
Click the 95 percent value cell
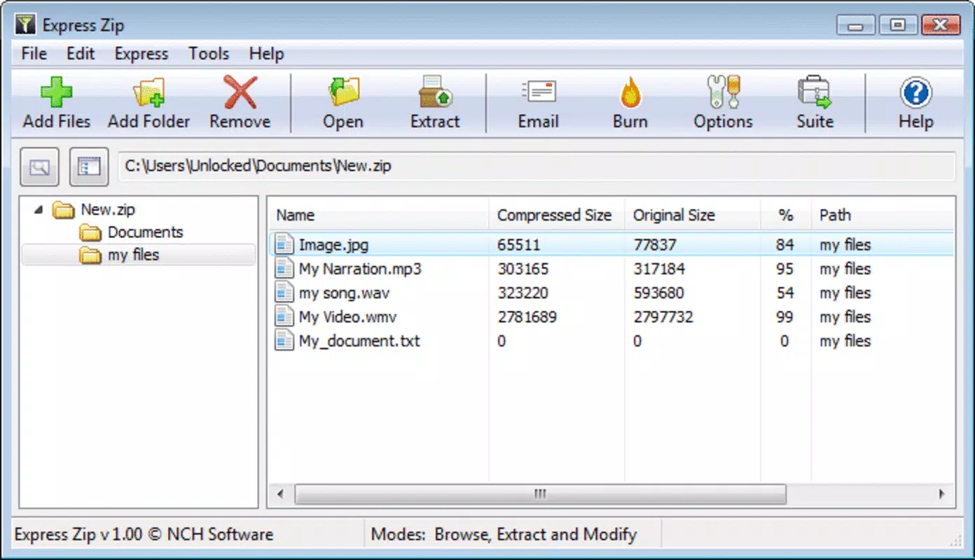click(784, 269)
